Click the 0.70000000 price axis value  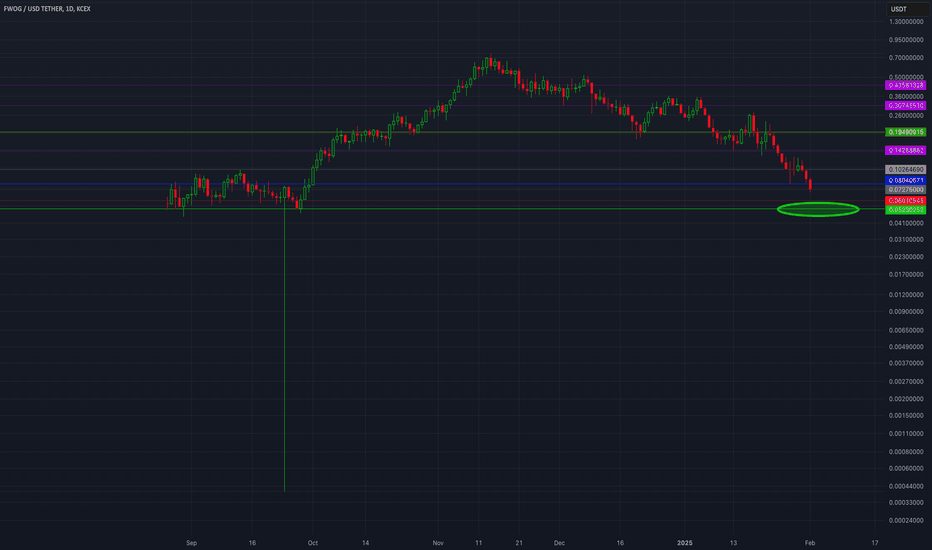click(906, 58)
